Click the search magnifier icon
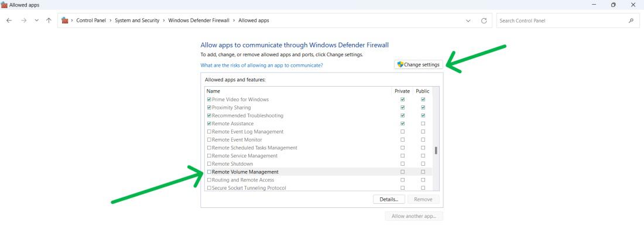 coord(630,21)
